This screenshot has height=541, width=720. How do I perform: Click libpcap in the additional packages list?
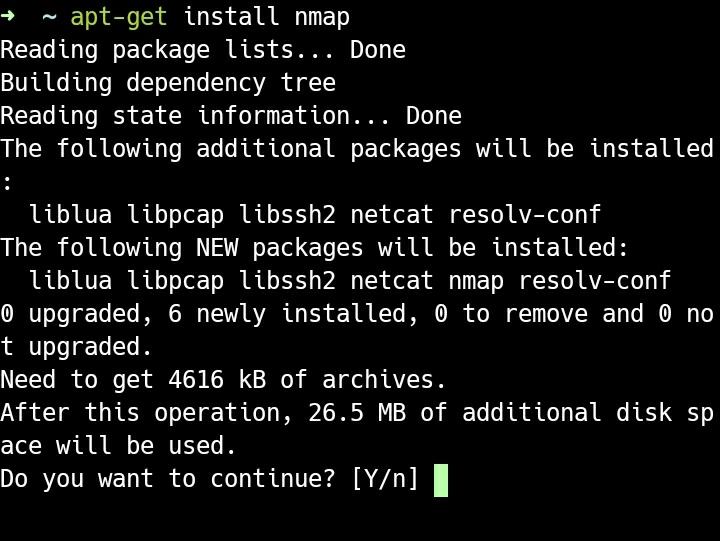[175, 215]
